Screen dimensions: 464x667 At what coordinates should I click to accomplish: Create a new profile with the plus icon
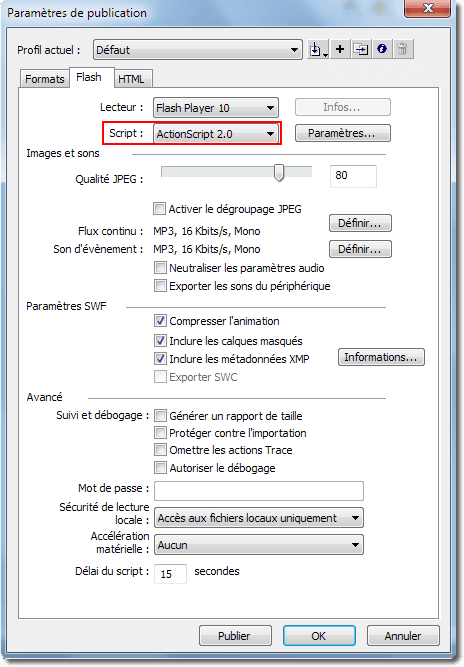coord(340,49)
